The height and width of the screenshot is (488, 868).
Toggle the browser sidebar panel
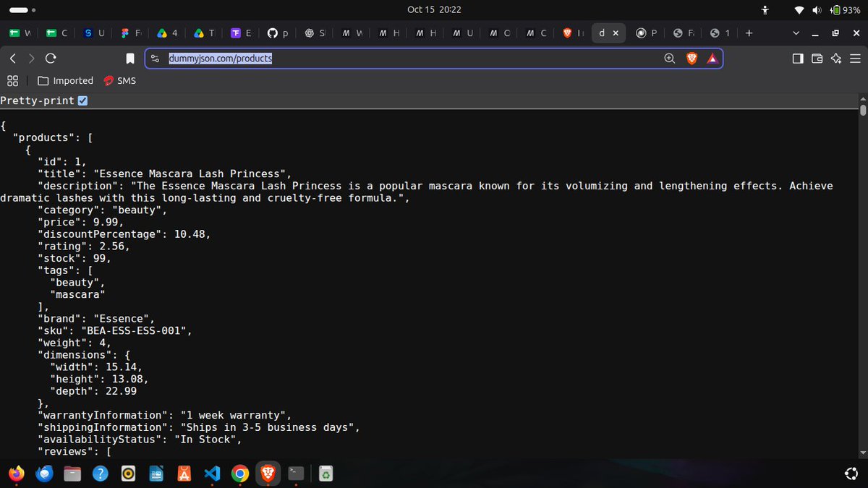tap(798, 59)
